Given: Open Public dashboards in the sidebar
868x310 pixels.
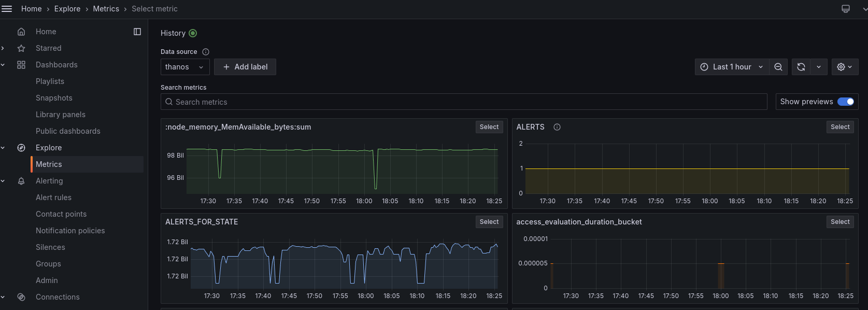Looking at the screenshot, I should pos(68,131).
